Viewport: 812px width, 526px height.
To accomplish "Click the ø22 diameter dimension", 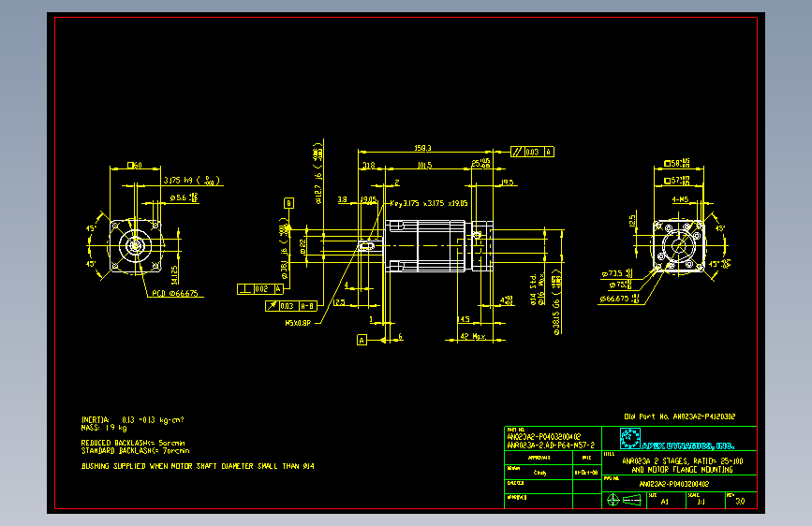I will (303, 246).
